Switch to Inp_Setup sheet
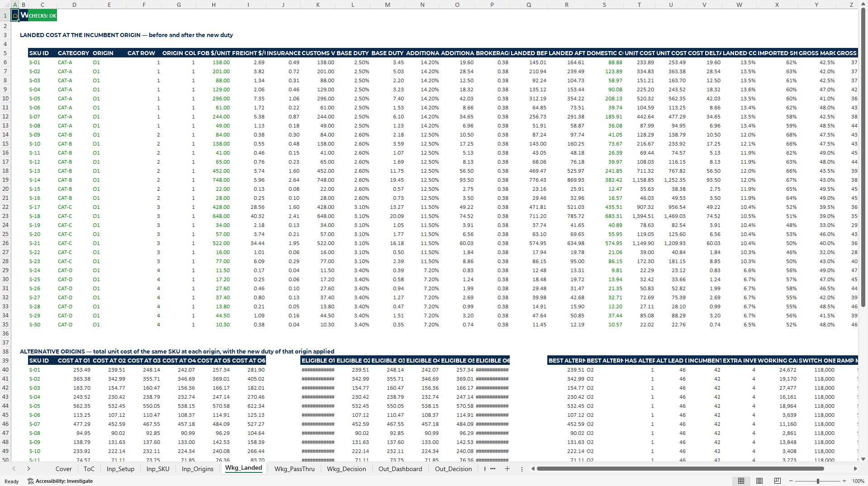The image size is (868, 486). 120,469
